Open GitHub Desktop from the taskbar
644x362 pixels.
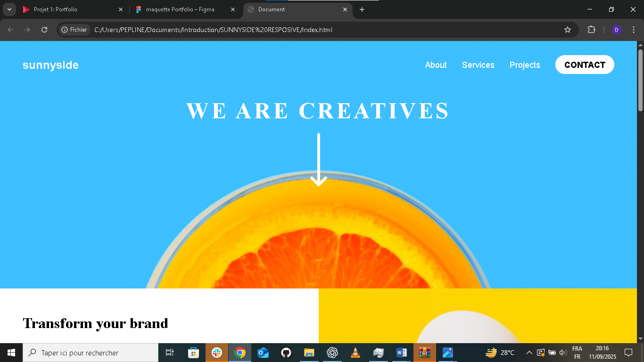(286, 353)
